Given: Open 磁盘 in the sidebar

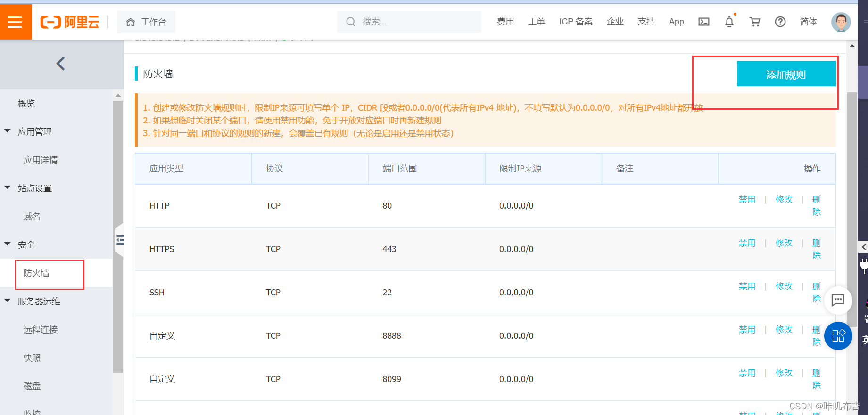Looking at the screenshot, I should pos(32,386).
